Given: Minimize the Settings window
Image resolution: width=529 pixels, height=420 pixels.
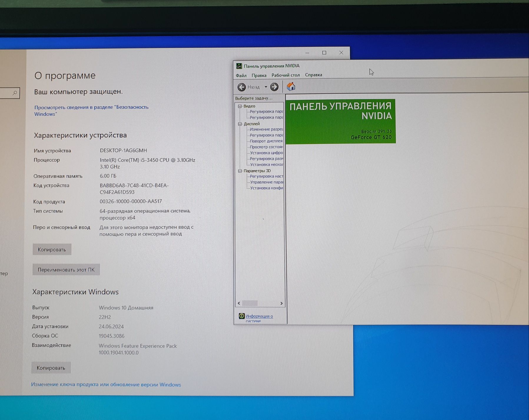Looking at the screenshot, I should point(307,53).
